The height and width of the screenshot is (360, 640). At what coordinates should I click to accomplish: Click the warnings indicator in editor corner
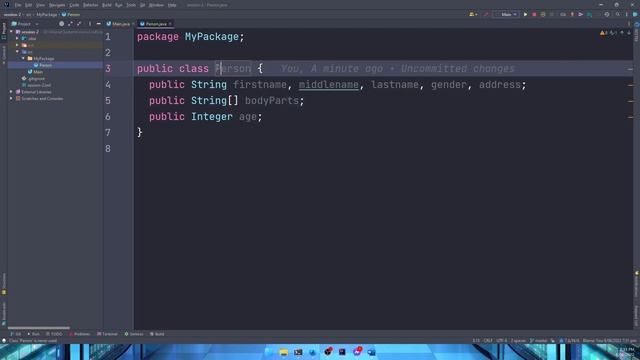tap(603, 33)
